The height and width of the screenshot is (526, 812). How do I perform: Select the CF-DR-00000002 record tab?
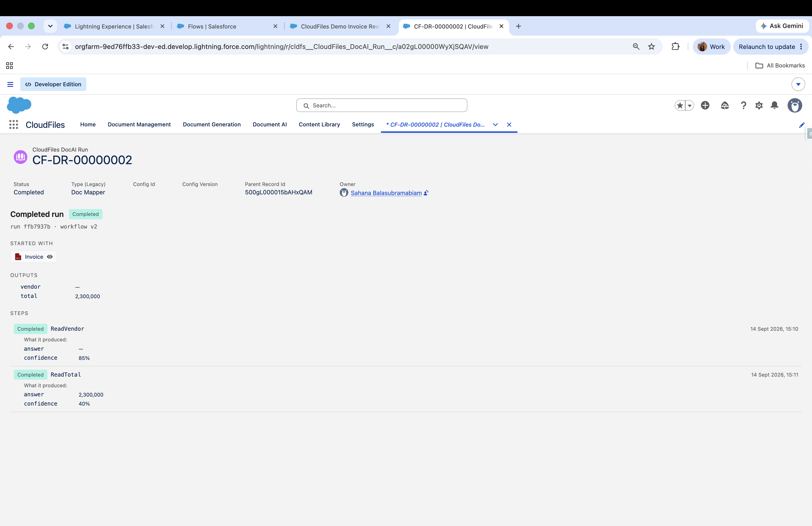(435, 124)
